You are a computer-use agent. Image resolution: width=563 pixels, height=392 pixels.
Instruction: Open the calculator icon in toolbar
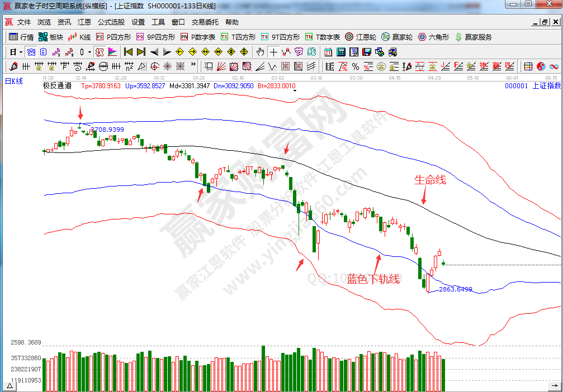click(340, 52)
